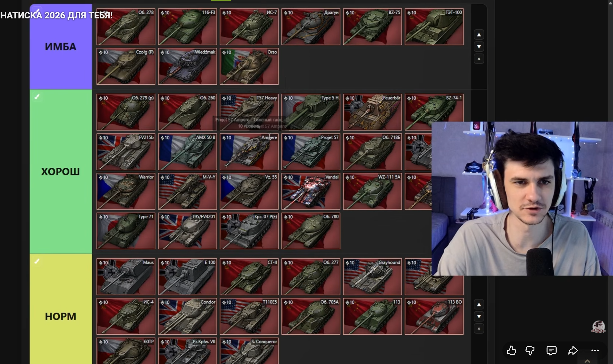Select the Czołg (P) tank card
Viewport: 613px width, 364px height.
(x=126, y=66)
